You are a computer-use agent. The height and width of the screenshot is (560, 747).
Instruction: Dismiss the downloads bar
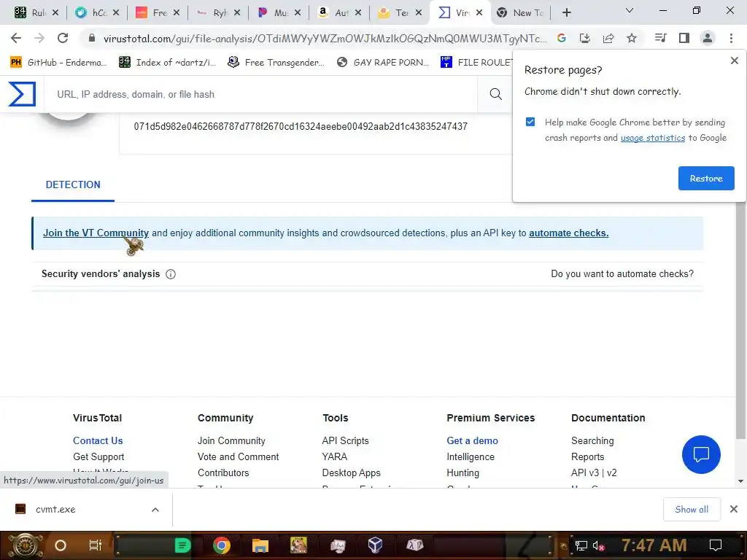click(734, 509)
